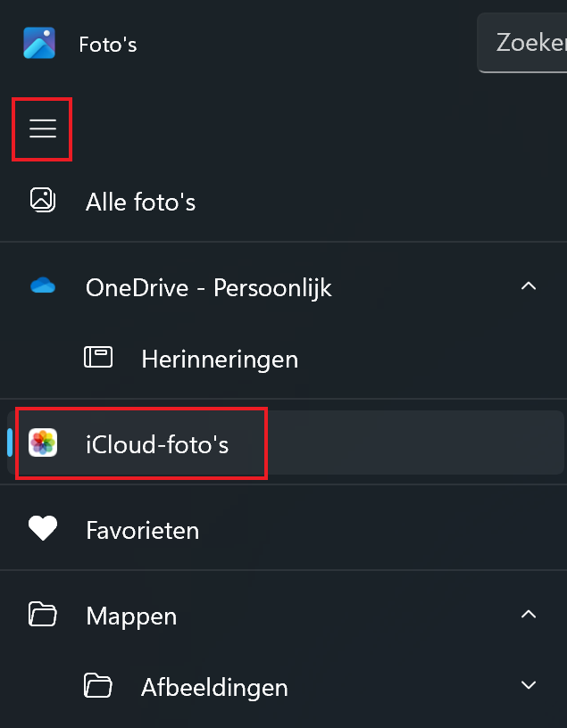Screen dimensions: 567x728
Task: Open the Mappen entry
Action: [130, 615]
